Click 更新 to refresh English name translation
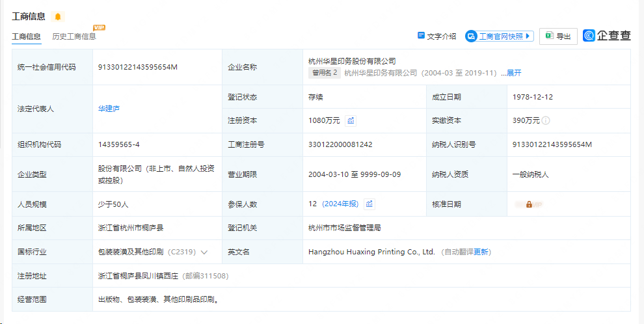Viewport: 644px width, 324px height. (x=481, y=252)
